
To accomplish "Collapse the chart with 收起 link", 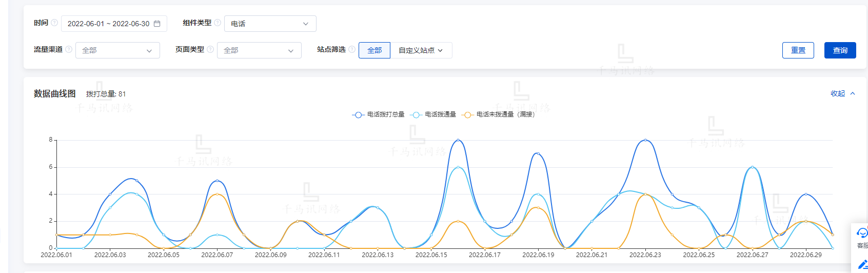I will pos(842,93).
